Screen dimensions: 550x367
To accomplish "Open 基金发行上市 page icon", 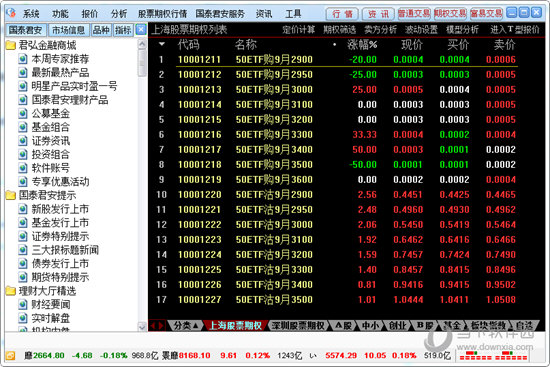I will (23, 223).
